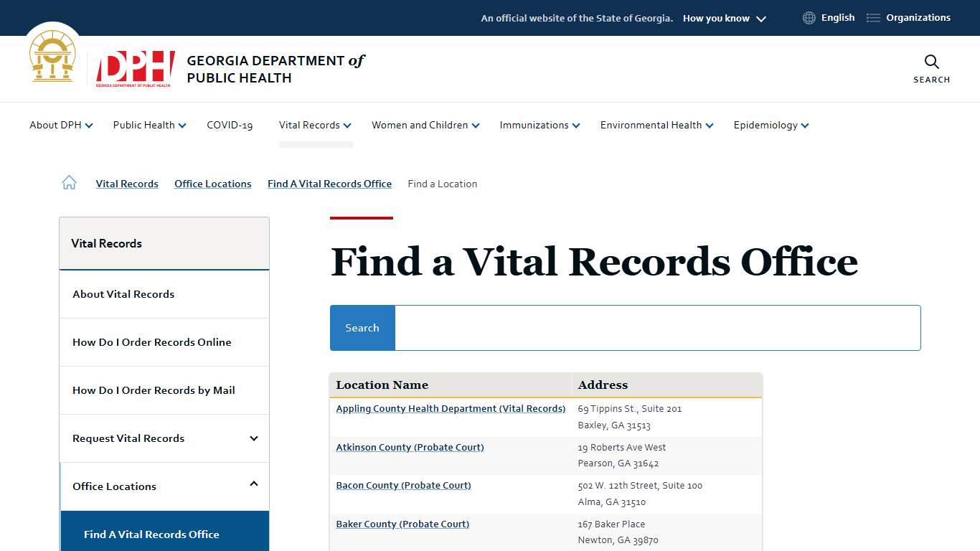Open the Organizations list icon

pos(874,17)
